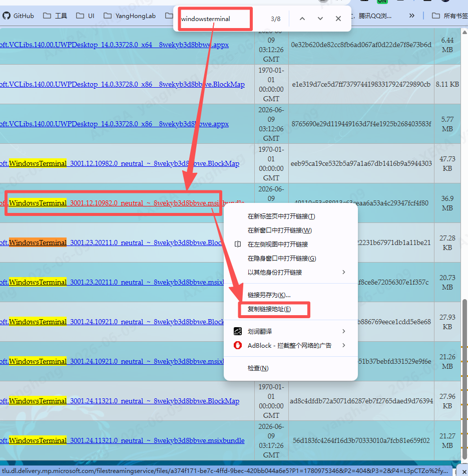Image resolution: width=468 pixels, height=476 pixels.
Task: Open WindowsTerminal 3001.23.20211.0 BlockMap link
Action: coord(112,243)
